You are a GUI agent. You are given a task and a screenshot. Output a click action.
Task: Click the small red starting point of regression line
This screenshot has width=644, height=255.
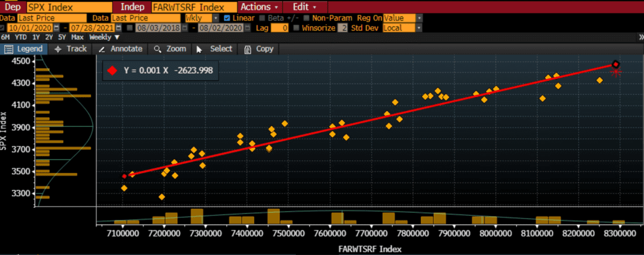tap(125, 176)
